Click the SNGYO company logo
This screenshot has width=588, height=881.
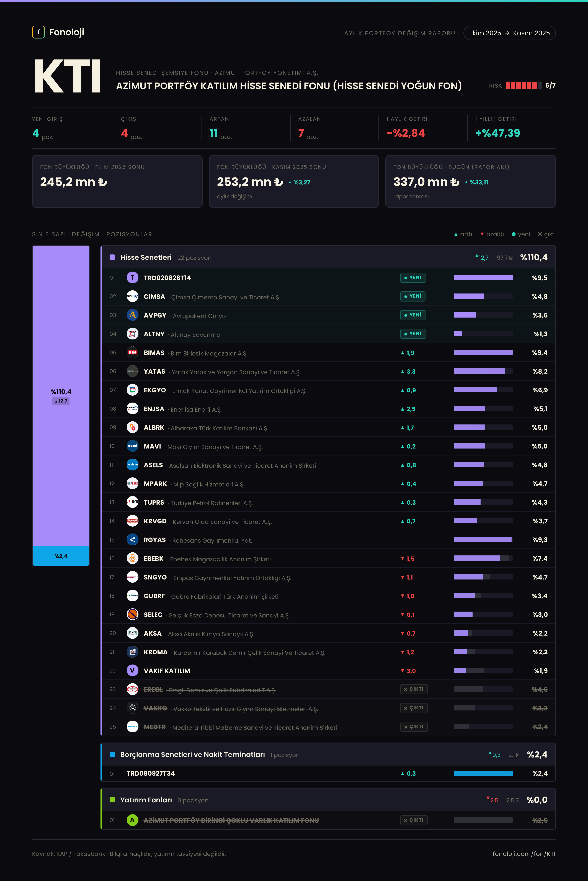(x=132, y=577)
